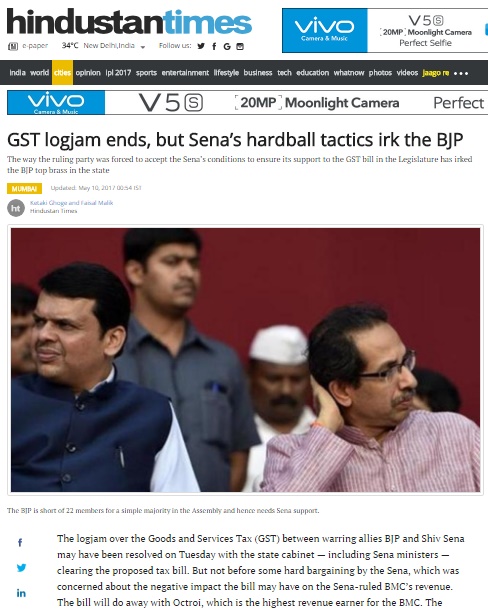Expand the three-dots more menu in the nav bar
Viewport: 488px width, 611px height.
461,73
